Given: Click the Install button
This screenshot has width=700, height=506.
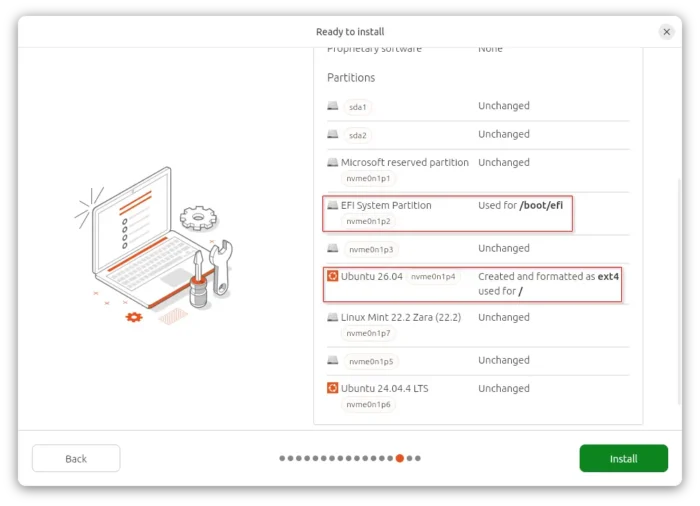Looking at the screenshot, I should click(x=623, y=458).
